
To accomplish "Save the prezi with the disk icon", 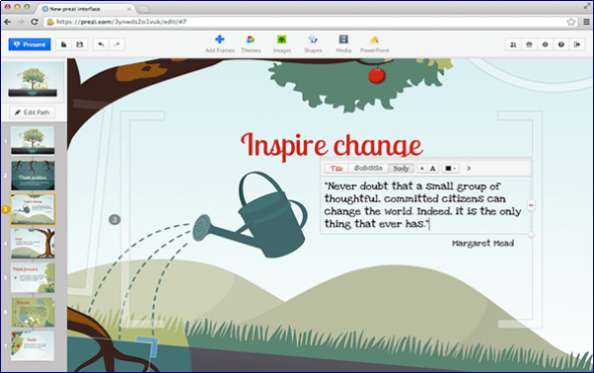I will 80,44.
